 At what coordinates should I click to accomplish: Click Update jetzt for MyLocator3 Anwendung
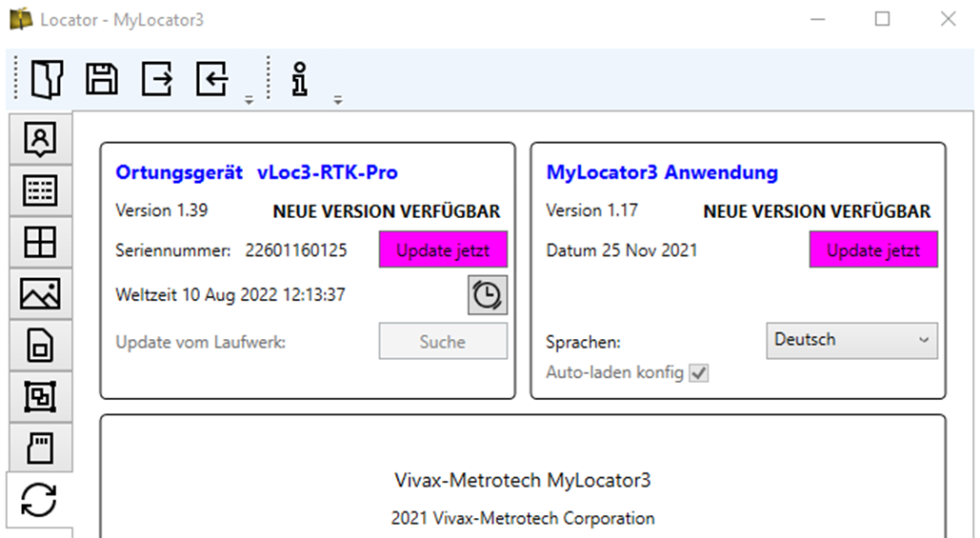click(x=873, y=249)
